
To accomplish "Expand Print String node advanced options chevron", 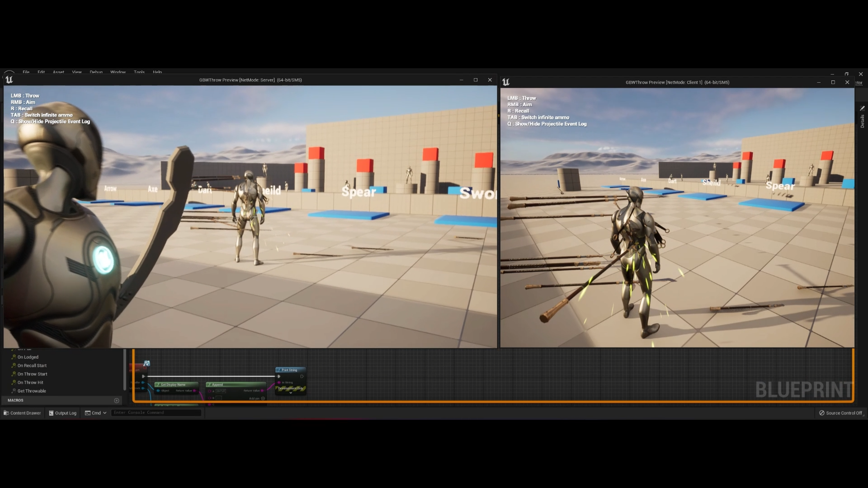I will (291, 393).
